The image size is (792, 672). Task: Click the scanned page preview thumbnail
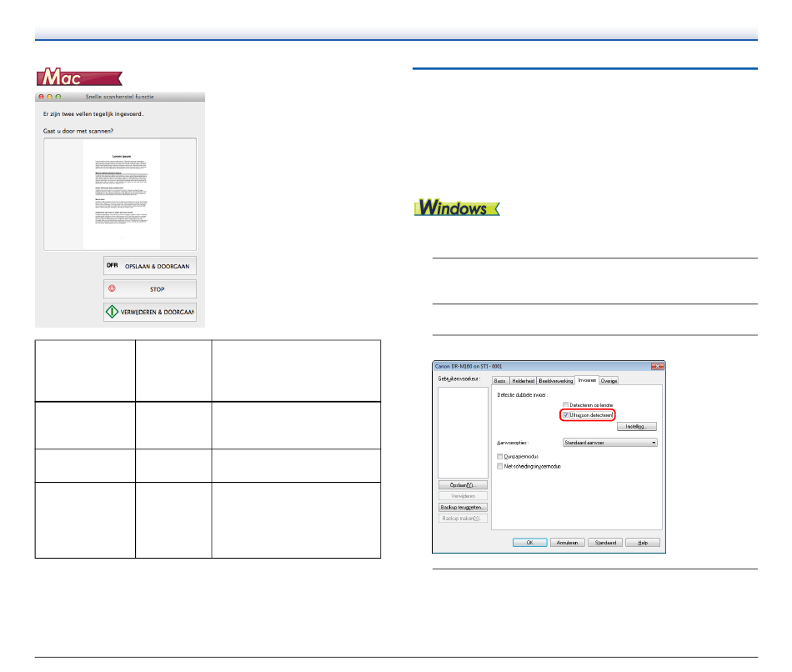tap(121, 193)
